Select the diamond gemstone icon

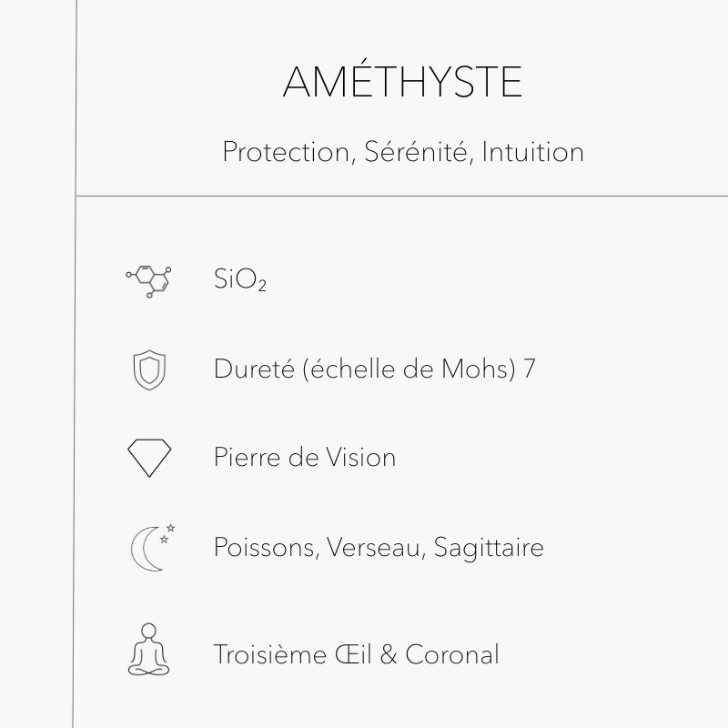(x=149, y=457)
